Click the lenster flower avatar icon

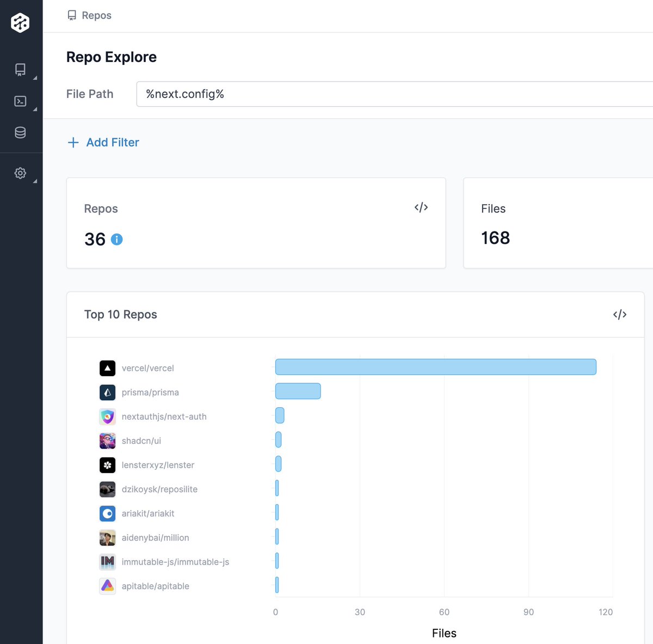click(x=108, y=465)
